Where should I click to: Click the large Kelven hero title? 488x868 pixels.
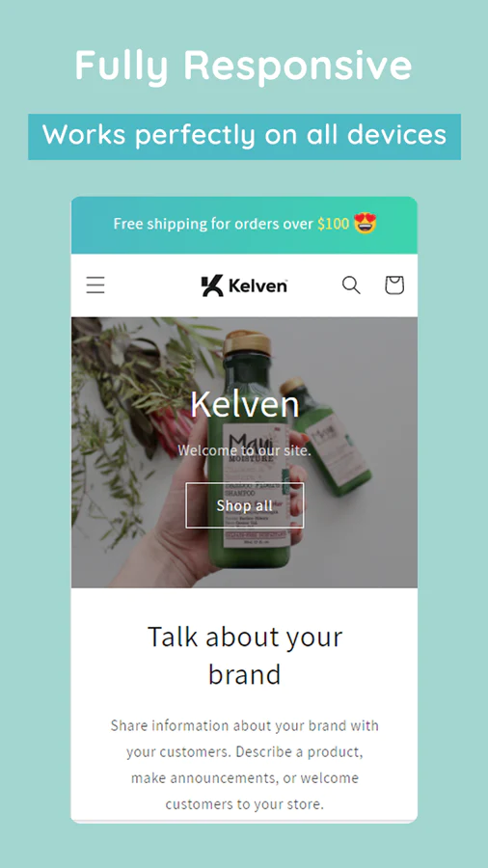tap(245, 403)
